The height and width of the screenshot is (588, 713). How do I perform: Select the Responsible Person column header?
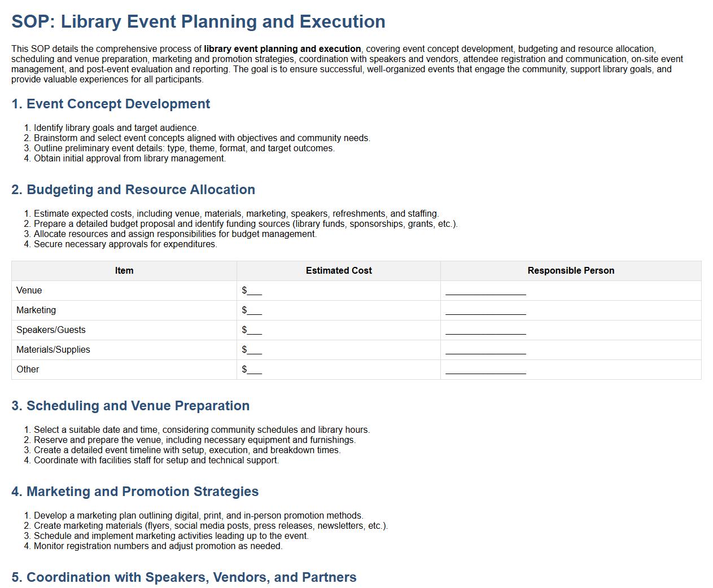(571, 271)
